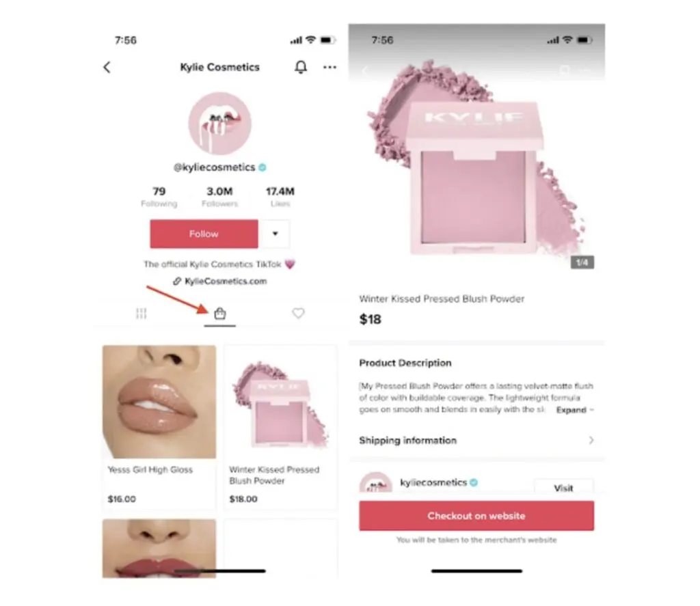Click Checkout on website button
Screen dimensions: 700x606
(476, 516)
